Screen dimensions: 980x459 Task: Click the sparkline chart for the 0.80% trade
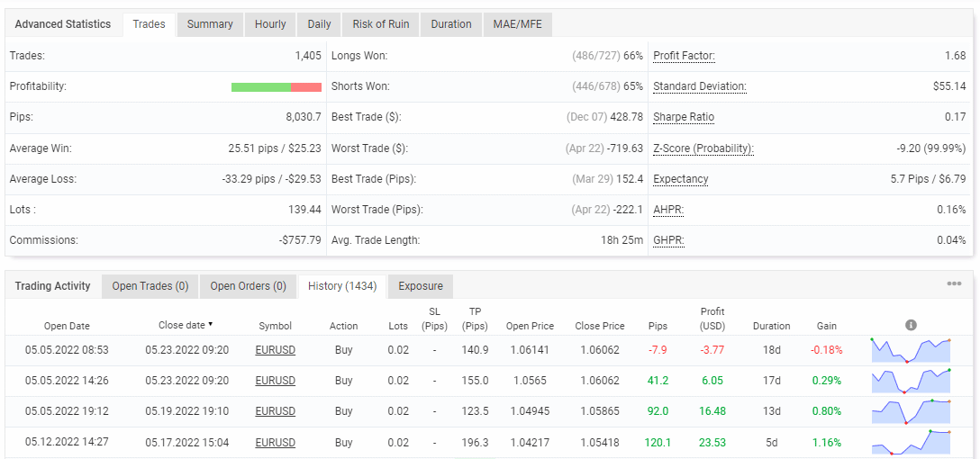coord(911,411)
